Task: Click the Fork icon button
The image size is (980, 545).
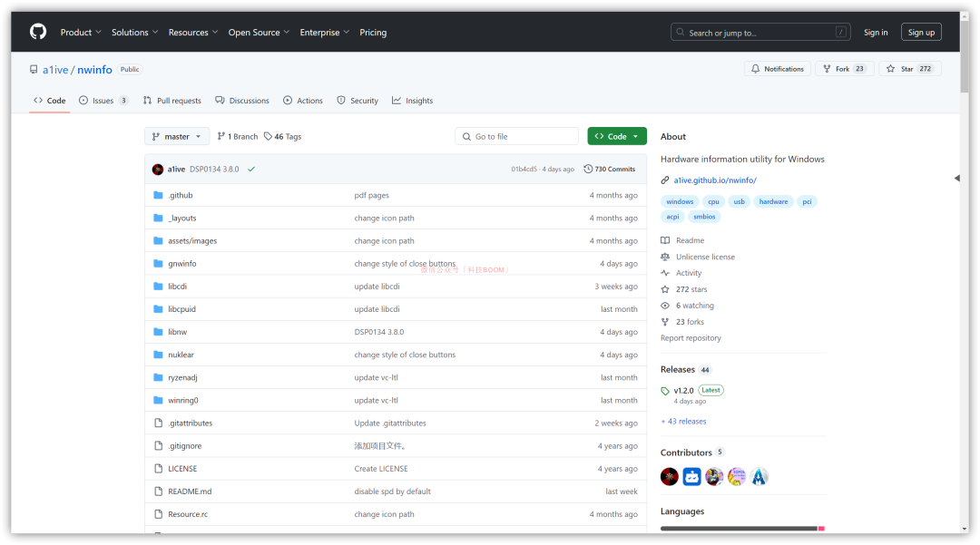Action: (x=827, y=69)
